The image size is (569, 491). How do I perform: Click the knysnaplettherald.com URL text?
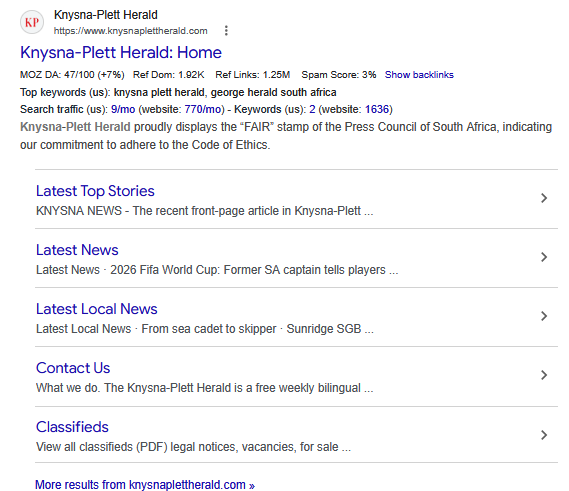pyautogui.click(x=131, y=31)
